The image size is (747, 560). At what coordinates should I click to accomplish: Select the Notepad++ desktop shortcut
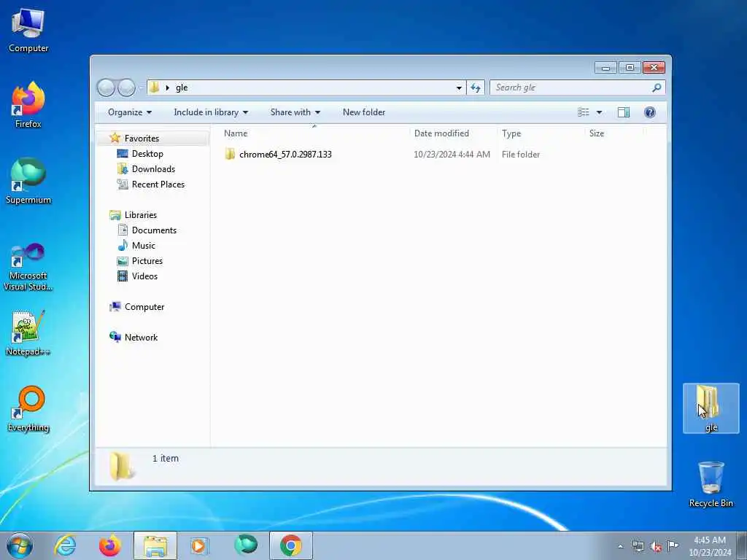tap(28, 333)
